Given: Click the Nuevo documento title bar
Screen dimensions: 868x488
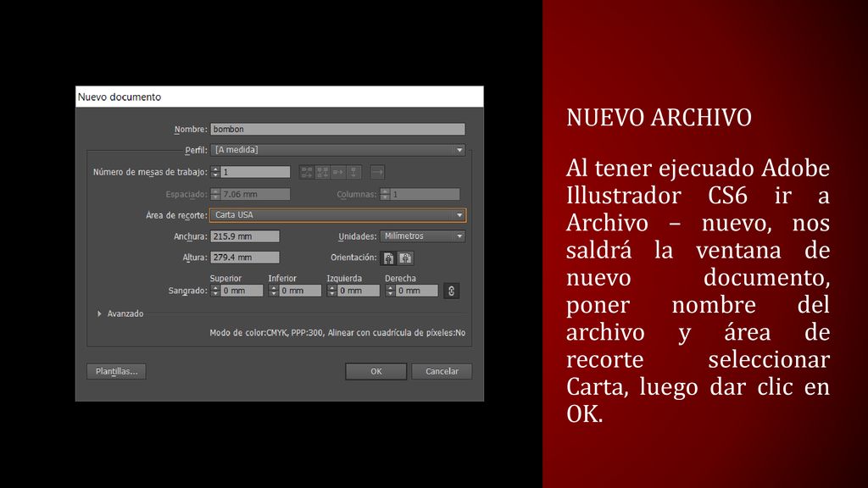Looking at the screenshot, I should pos(280,97).
